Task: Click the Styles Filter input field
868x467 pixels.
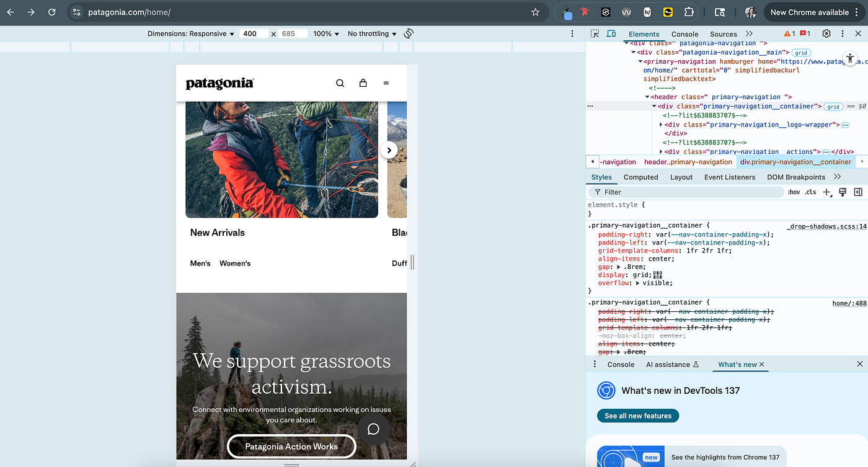Action: tap(686, 192)
